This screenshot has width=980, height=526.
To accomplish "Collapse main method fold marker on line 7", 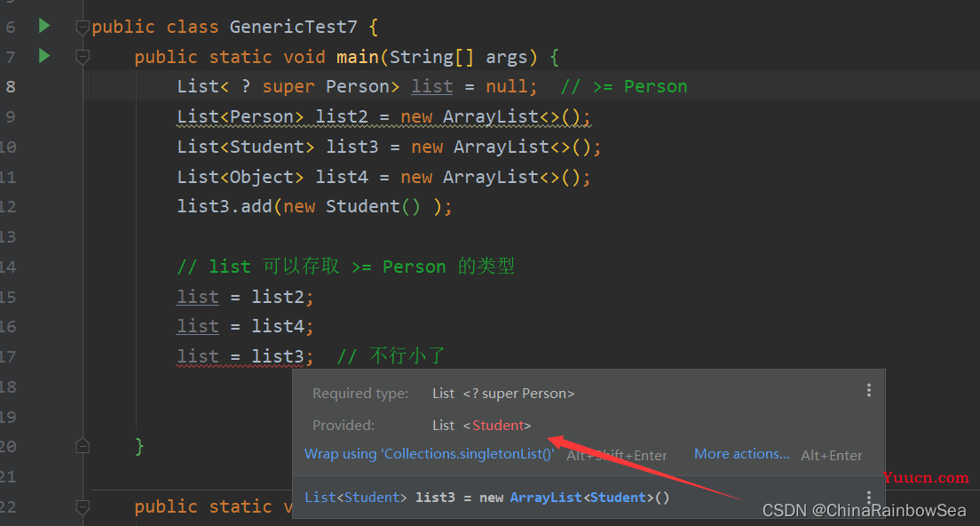I will click(82, 58).
